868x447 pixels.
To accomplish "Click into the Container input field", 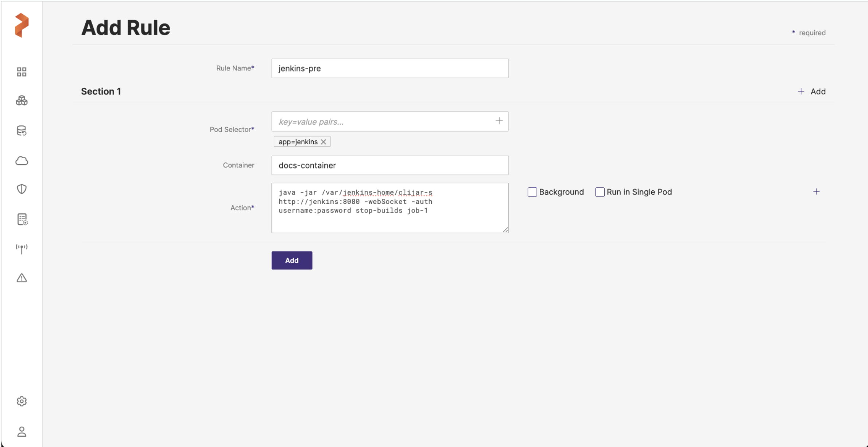I will click(390, 166).
